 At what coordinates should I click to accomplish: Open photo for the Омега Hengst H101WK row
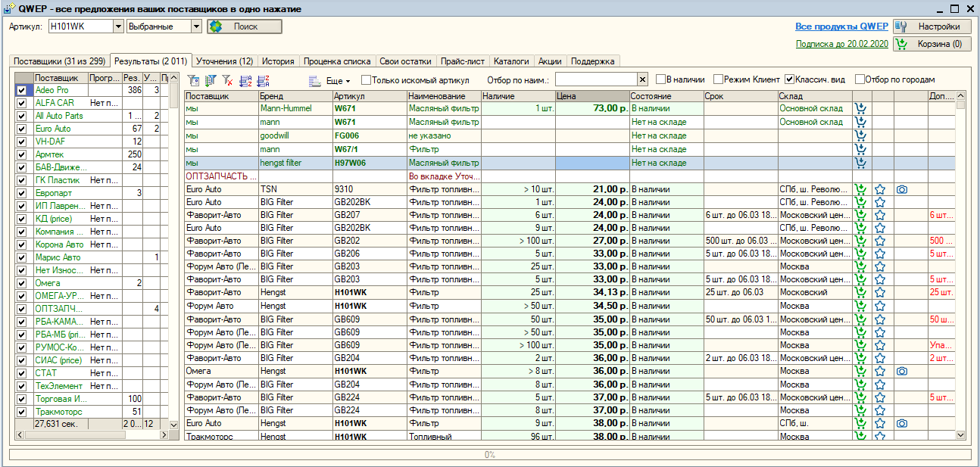pos(901,371)
